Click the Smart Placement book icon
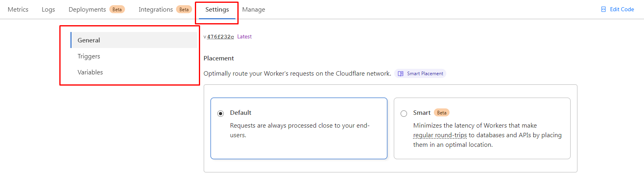The image size is (644, 178). (x=401, y=74)
